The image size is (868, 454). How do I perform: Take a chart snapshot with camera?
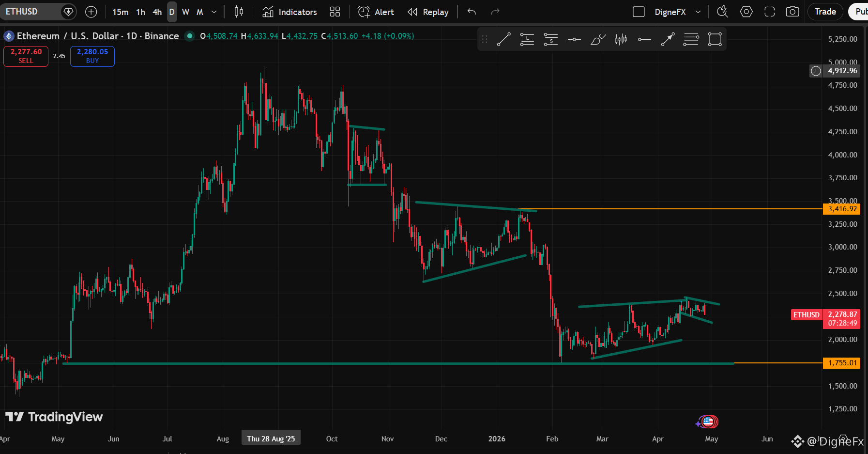click(792, 12)
